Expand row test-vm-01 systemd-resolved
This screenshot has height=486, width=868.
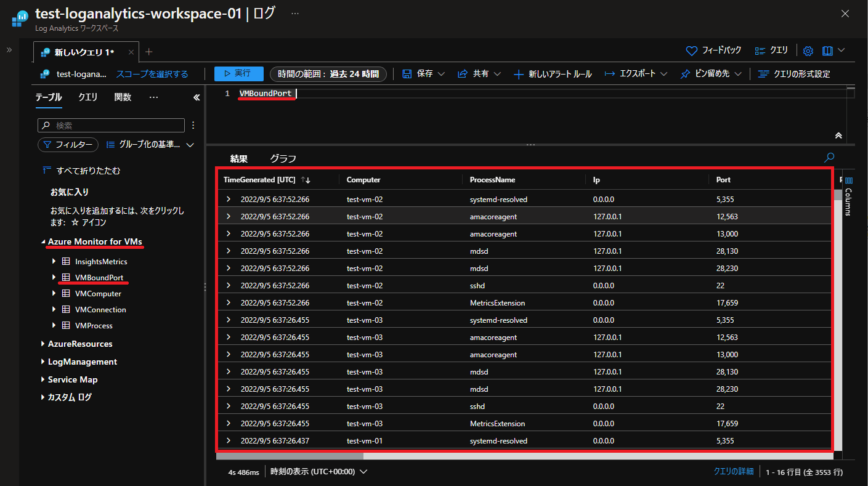(x=229, y=441)
